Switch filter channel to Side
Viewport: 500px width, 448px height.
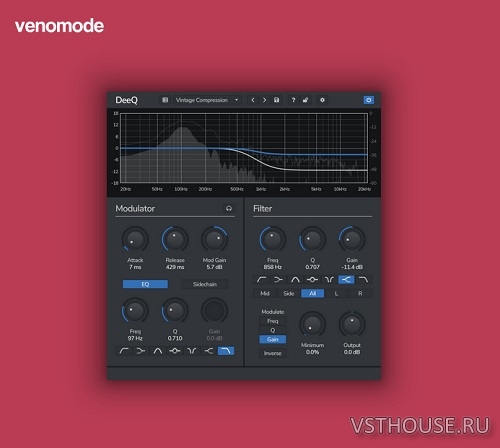coord(289,293)
